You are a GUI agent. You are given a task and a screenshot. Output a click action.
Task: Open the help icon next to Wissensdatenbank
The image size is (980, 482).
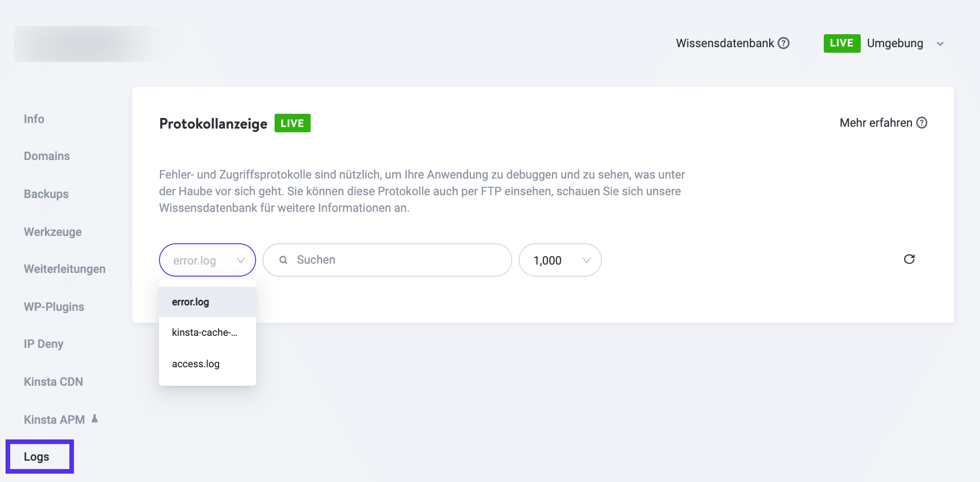783,43
